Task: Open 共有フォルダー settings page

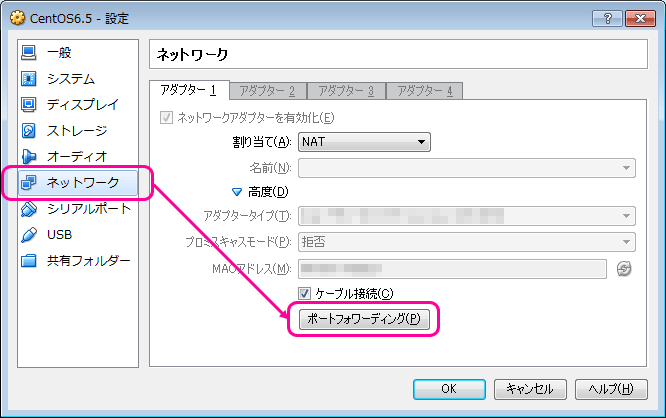Action: [78, 260]
